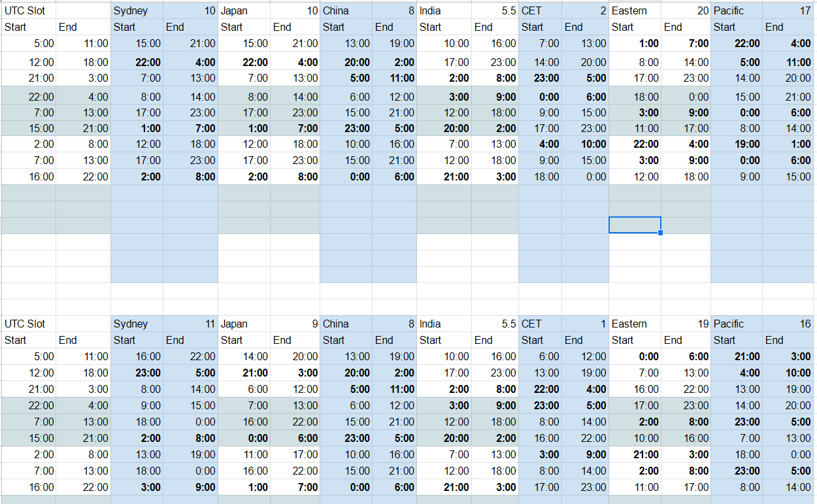Select CET Start 3:00 in the lower table
The height and width of the screenshot is (504, 817).
pos(540,454)
